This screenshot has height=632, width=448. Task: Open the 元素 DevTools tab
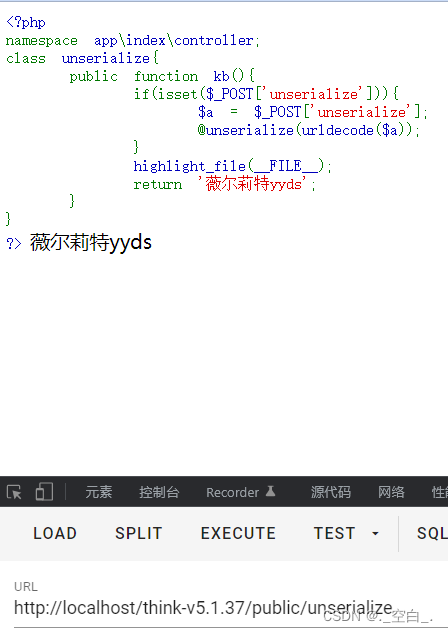point(99,492)
